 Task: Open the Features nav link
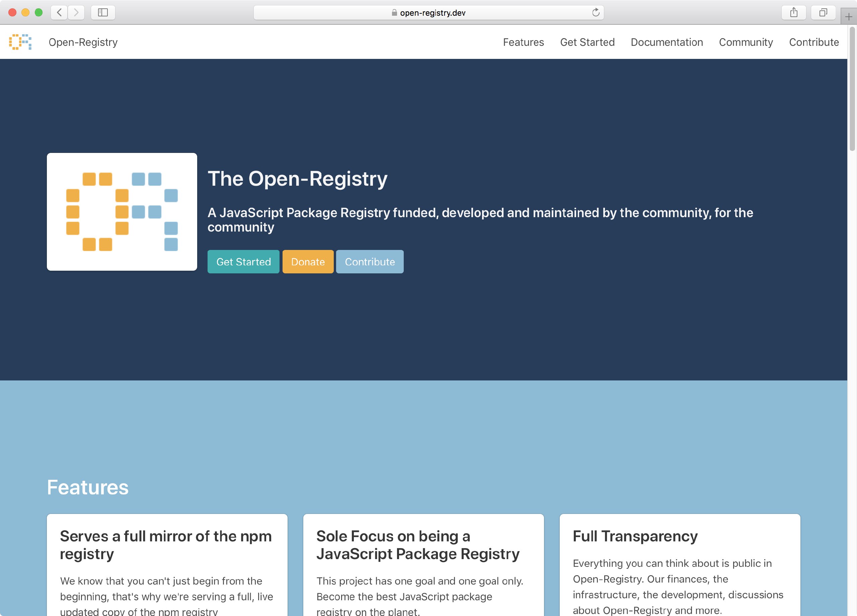pos(523,42)
